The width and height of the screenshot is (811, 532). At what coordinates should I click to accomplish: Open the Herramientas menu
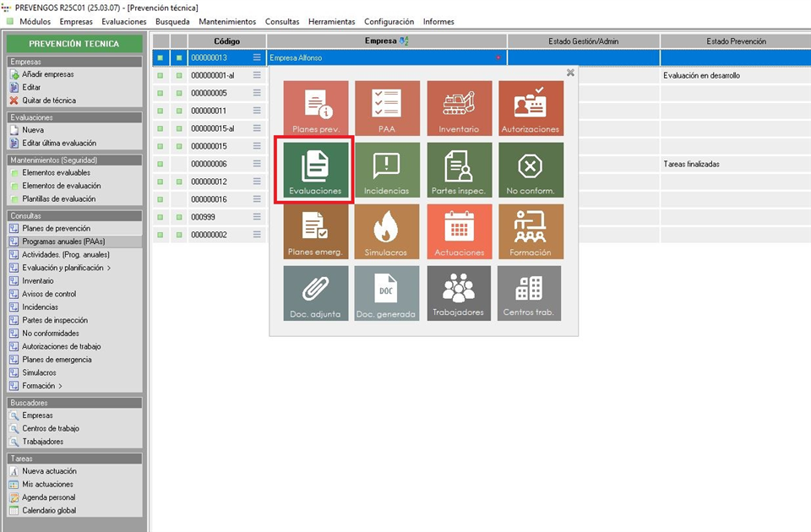331,21
